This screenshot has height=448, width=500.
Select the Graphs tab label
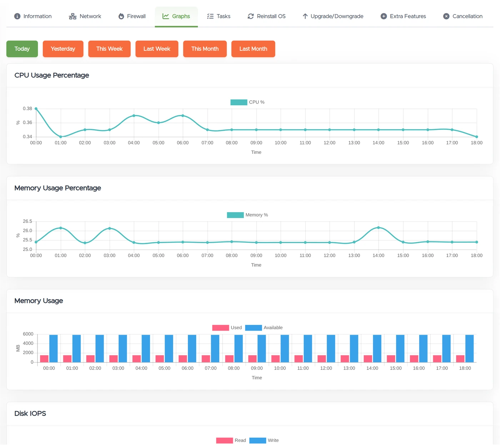click(181, 16)
